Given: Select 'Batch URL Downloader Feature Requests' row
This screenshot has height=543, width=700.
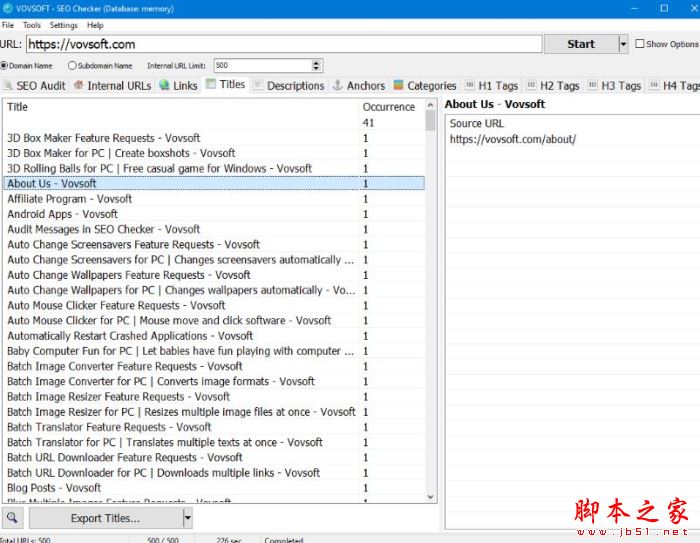Looking at the screenshot, I should [x=214, y=457].
